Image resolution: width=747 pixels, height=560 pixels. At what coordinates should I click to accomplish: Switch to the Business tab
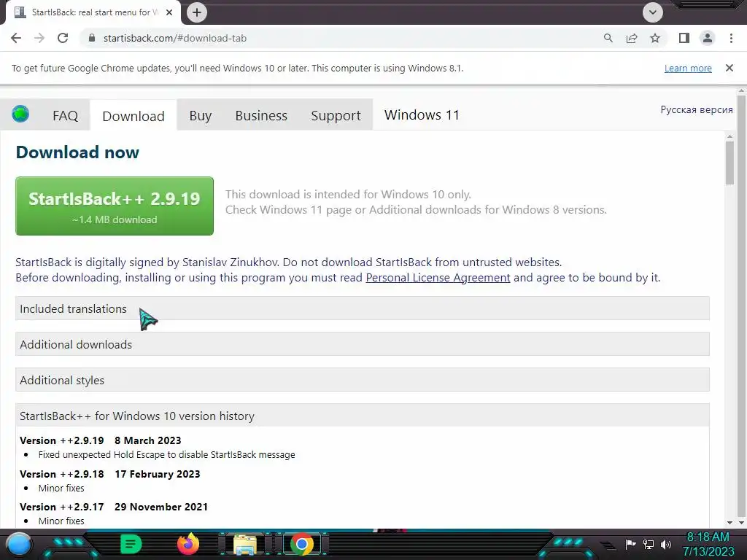click(x=261, y=116)
